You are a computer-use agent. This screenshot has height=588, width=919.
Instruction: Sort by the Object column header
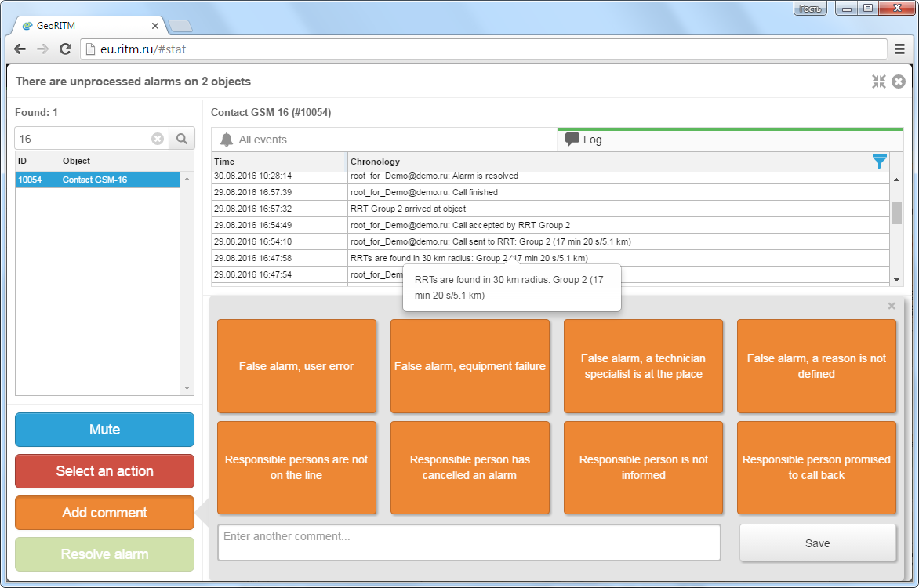(119, 161)
